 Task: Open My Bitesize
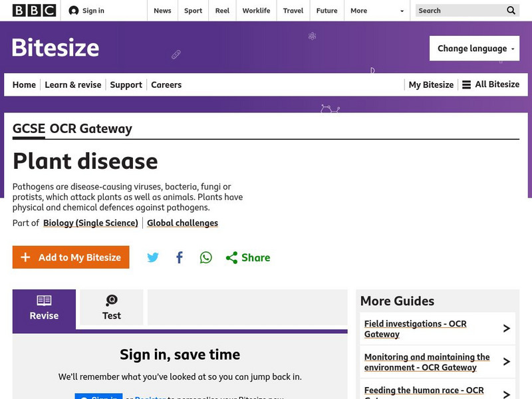coord(431,85)
